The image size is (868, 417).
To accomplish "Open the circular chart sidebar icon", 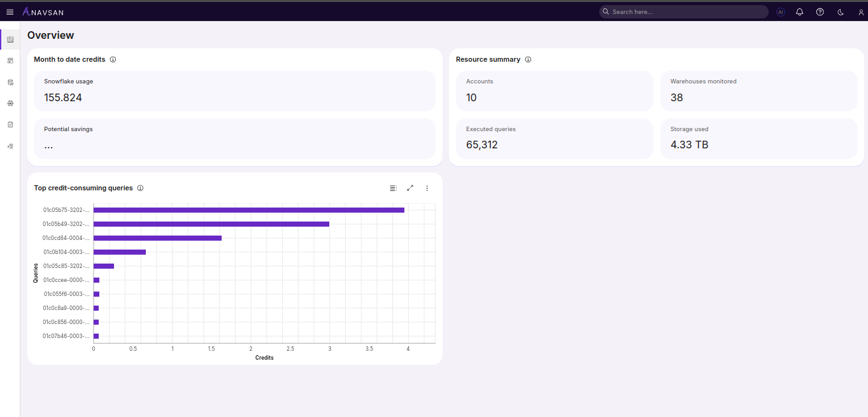I will click(x=10, y=103).
